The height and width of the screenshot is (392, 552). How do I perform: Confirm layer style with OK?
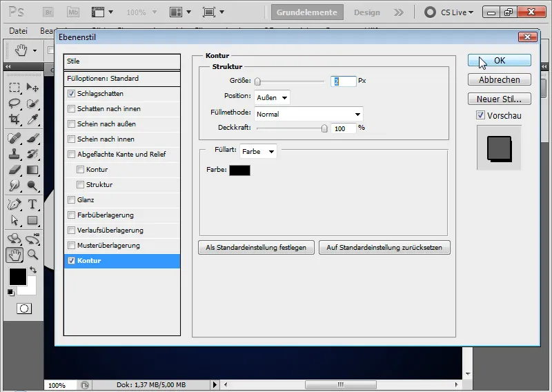click(x=499, y=61)
